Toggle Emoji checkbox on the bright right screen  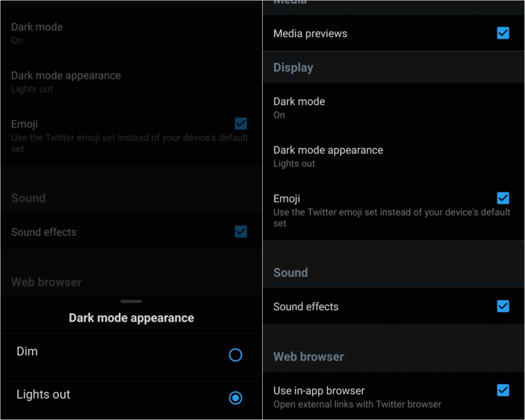tap(503, 198)
